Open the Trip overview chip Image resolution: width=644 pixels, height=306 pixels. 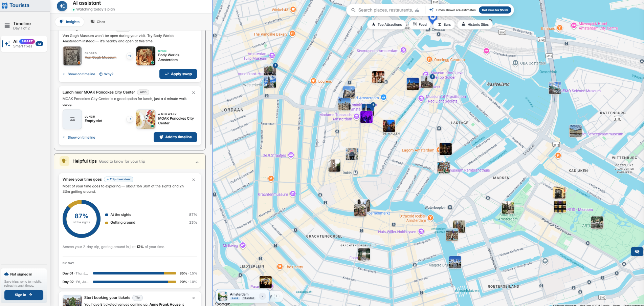click(119, 179)
